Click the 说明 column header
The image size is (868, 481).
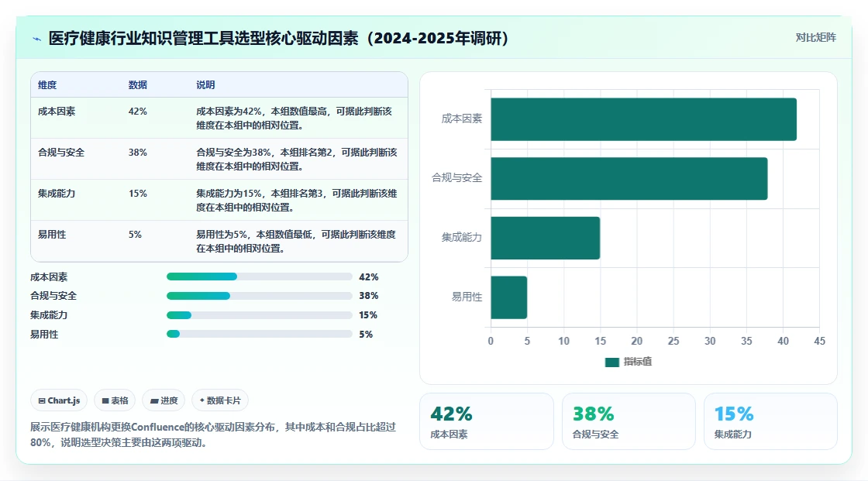click(x=205, y=84)
